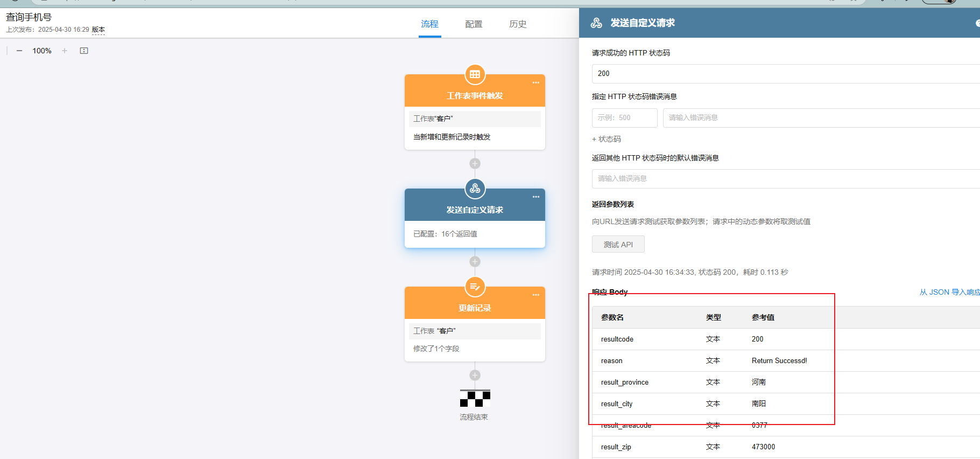Switch to the 配置 tab
The height and width of the screenshot is (459, 980).
(474, 24)
